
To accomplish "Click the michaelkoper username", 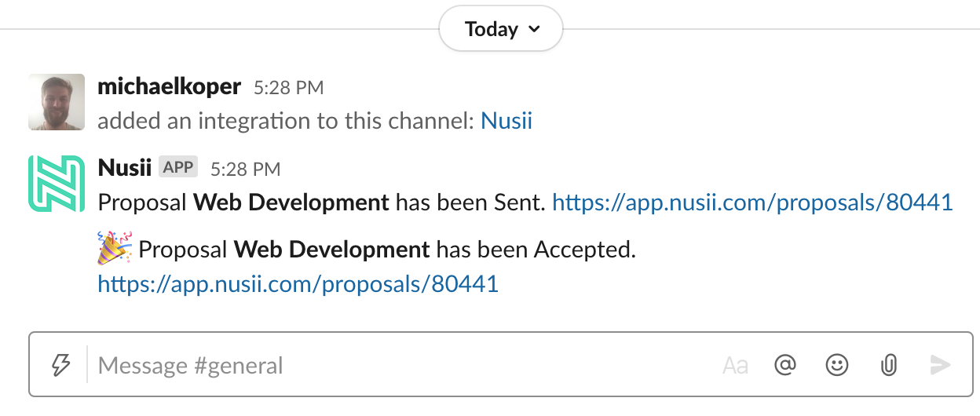I will tap(169, 87).
